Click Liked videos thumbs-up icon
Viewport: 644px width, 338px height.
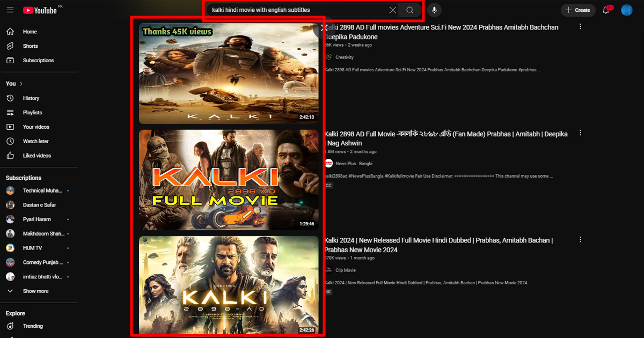[10, 156]
